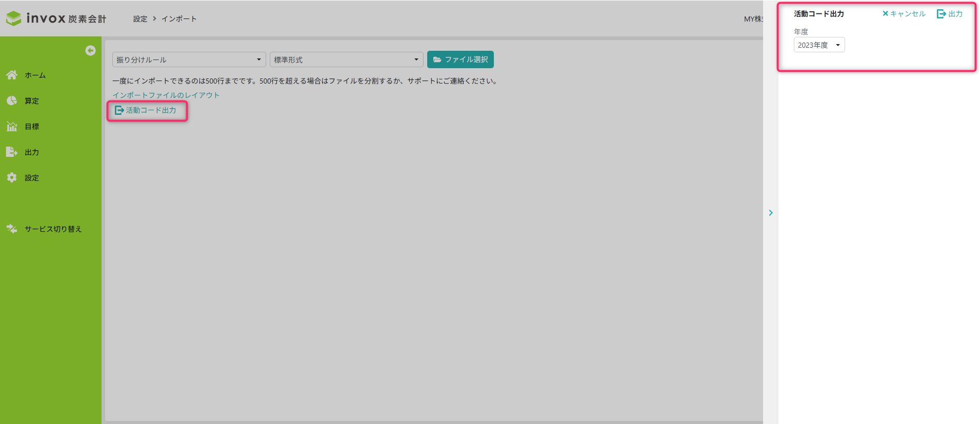The height and width of the screenshot is (424, 980).
Task: Click the pie chart 算定 icon
Action: pos(12,100)
